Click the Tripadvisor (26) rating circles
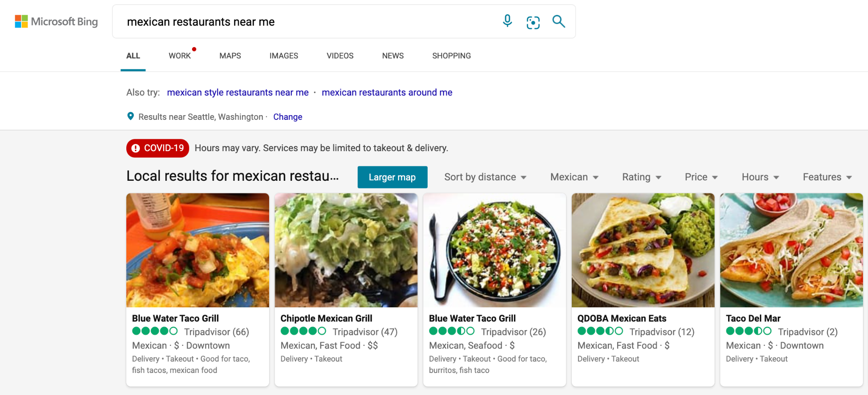The height and width of the screenshot is (395, 868). pos(452,331)
